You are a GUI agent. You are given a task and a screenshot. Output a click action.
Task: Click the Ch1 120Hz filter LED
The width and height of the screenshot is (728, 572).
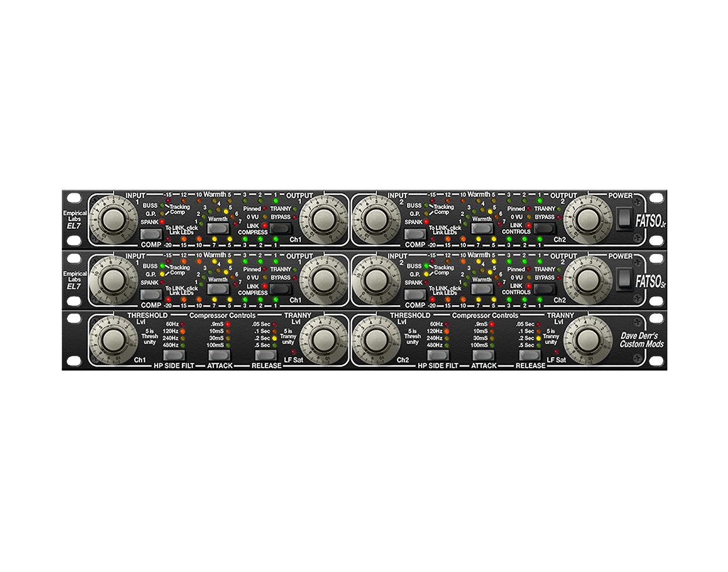[182, 331]
